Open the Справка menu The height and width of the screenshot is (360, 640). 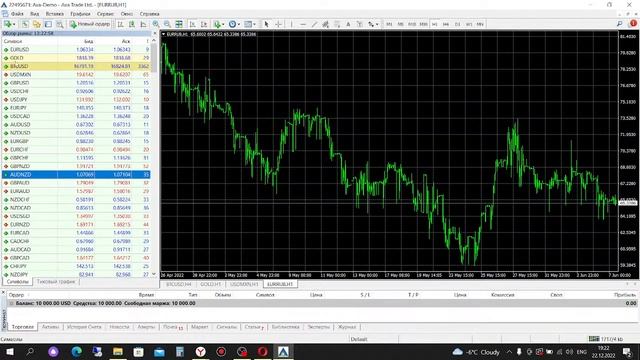[149, 14]
